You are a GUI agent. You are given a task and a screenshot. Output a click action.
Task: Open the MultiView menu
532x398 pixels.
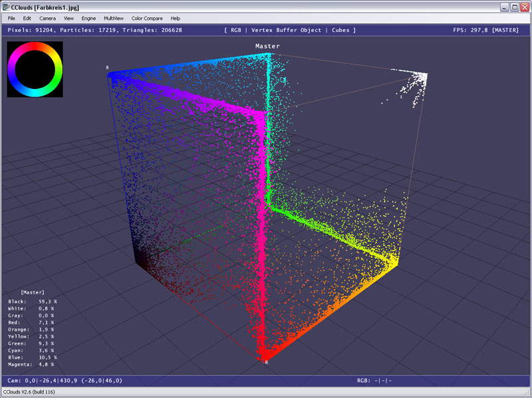[x=114, y=18]
